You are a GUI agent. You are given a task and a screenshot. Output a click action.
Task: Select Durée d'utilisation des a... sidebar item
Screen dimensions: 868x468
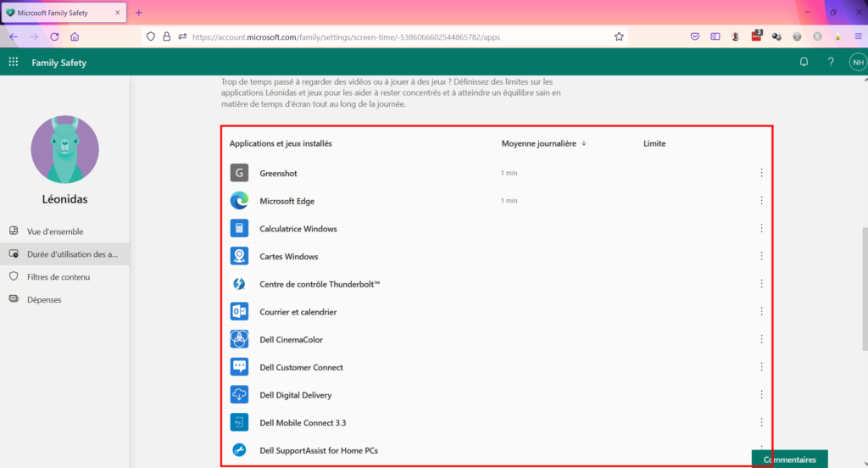click(x=64, y=253)
